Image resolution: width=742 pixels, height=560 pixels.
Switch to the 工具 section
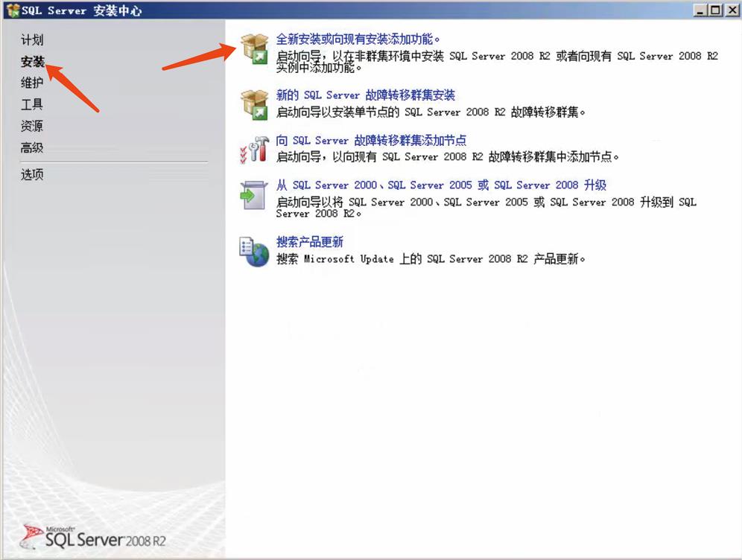click(x=32, y=104)
